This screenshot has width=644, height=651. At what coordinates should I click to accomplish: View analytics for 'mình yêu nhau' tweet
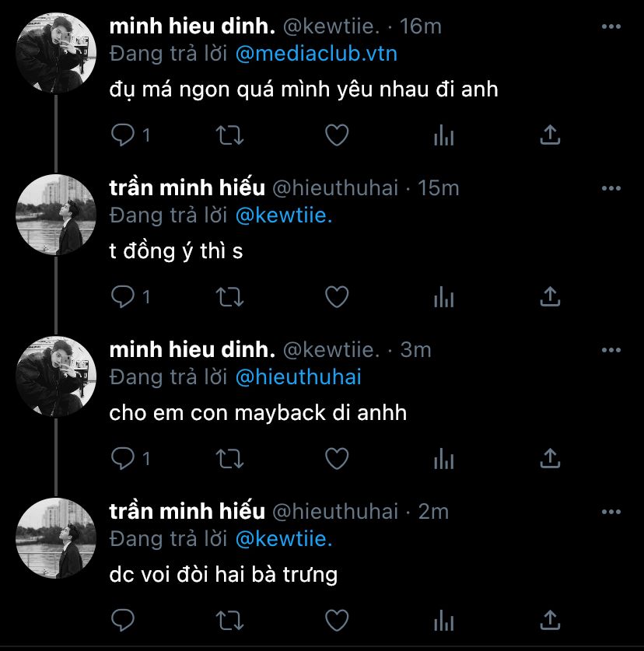443,135
